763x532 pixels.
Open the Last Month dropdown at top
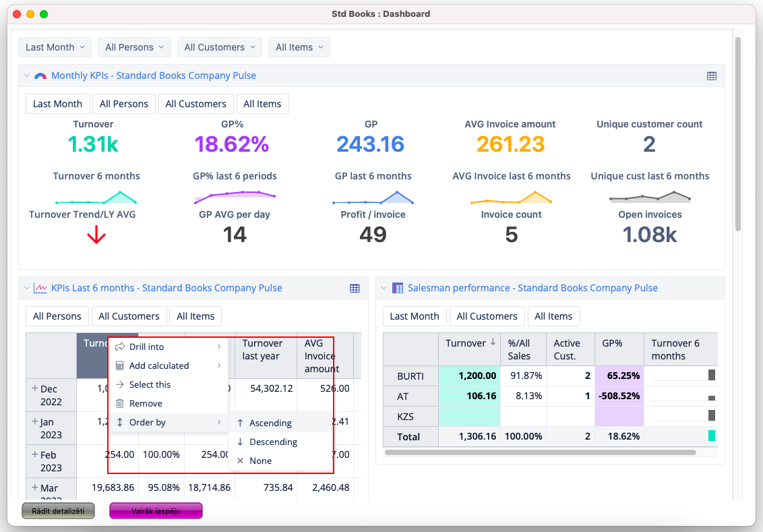55,47
